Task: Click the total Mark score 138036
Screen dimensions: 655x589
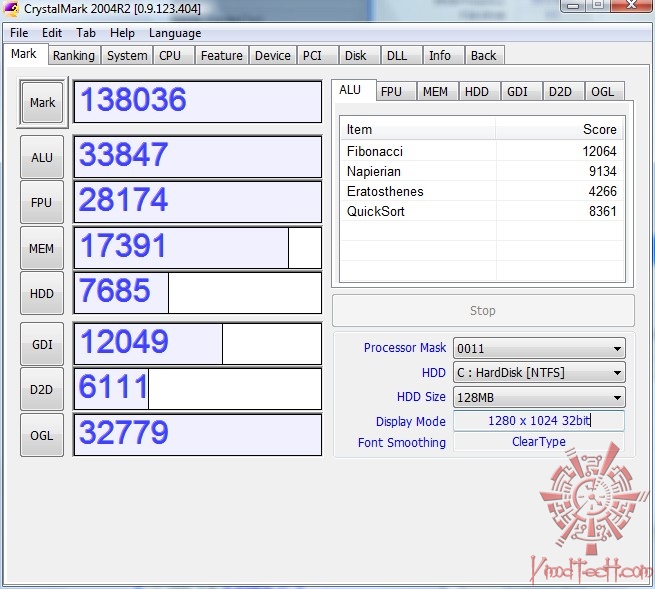Action: [198, 102]
